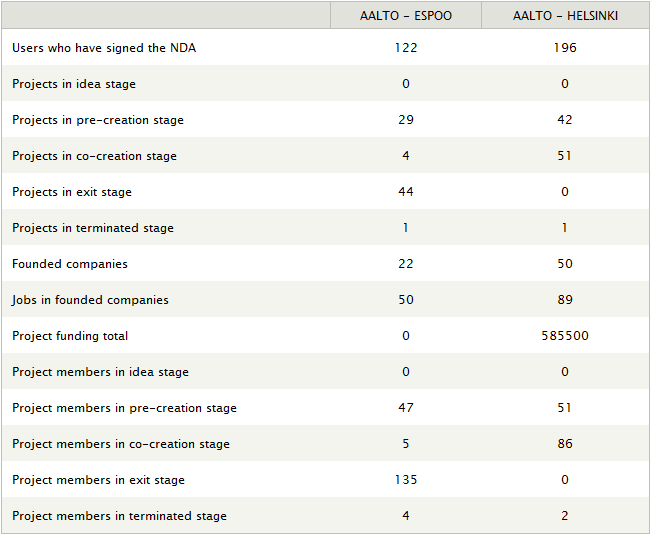Image resolution: width=651 pixels, height=535 pixels.
Task: Select 'Project members in pre-creation stage' label
Action: (124, 408)
